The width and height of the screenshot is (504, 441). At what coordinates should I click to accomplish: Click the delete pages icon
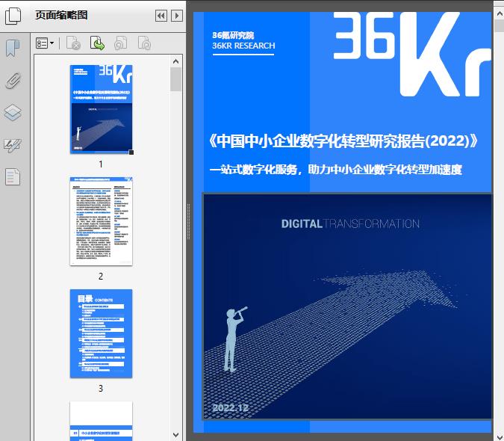[73, 43]
